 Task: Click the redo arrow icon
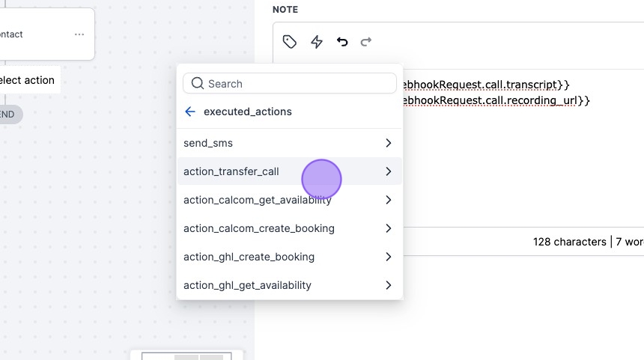366,42
